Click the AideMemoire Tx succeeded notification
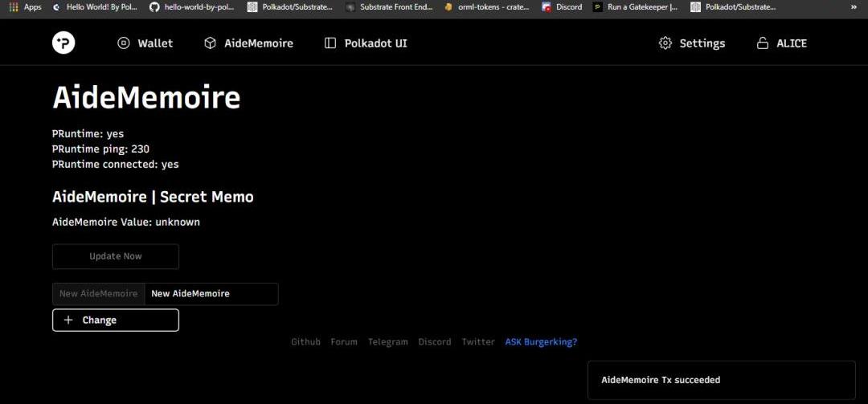 721,380
